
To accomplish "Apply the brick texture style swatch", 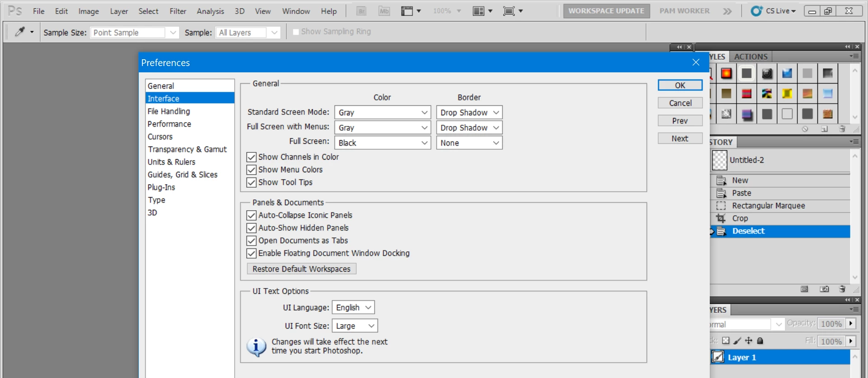I will click(x=828, y=114).
